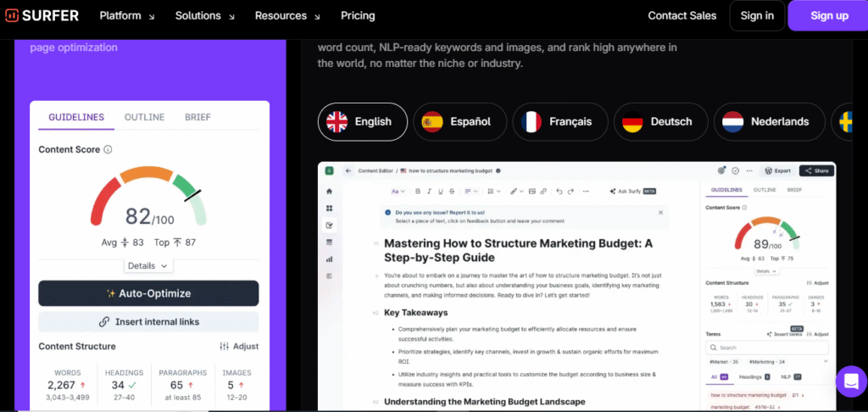
Task: Click Adjust next to Content Structure
Action: [238, 346]
